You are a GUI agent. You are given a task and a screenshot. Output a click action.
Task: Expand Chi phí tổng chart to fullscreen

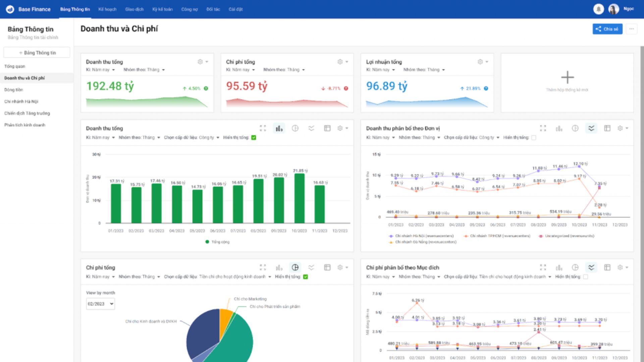pos(263,267)
